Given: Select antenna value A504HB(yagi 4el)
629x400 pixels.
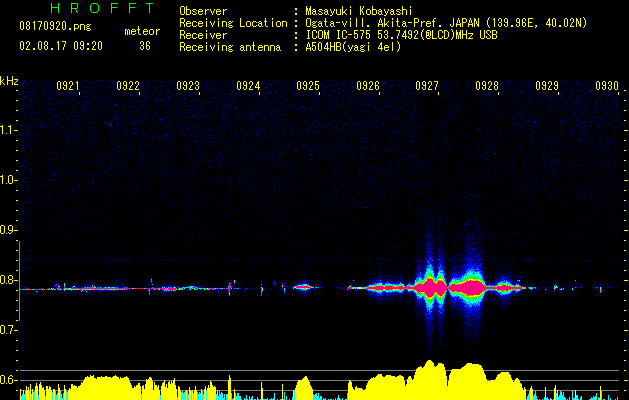Looking at the screenshot, I should tap(353, 47).
